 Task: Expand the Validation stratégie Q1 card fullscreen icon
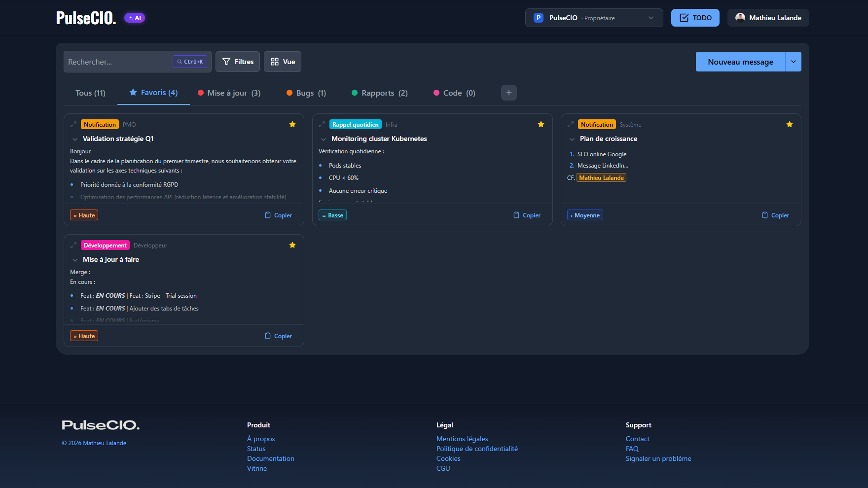[x=73, y=125]
